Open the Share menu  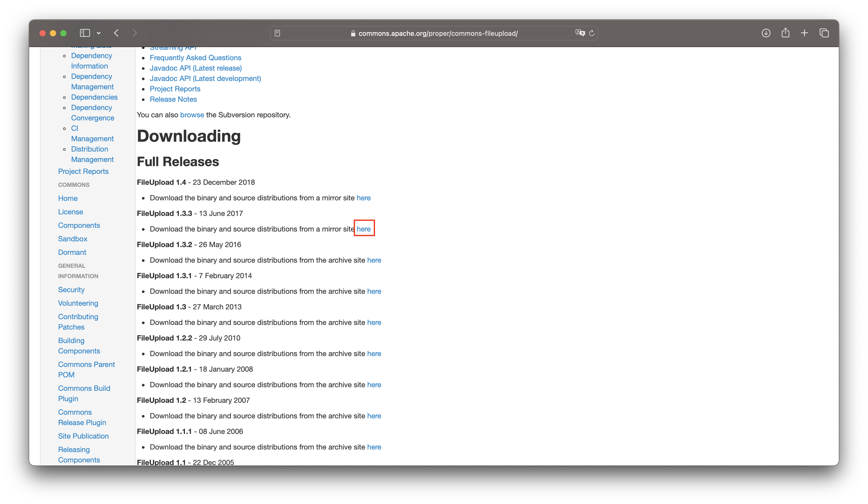point(785,33)
